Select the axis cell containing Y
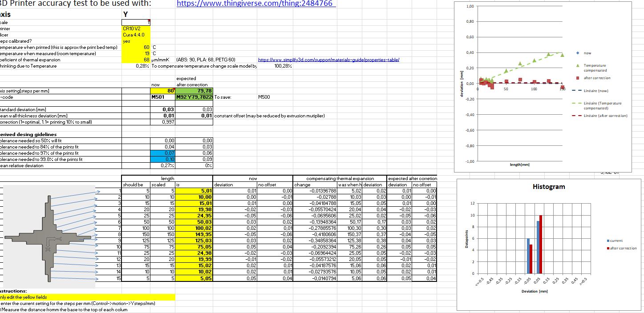The image size is (644, 313). 136,14
